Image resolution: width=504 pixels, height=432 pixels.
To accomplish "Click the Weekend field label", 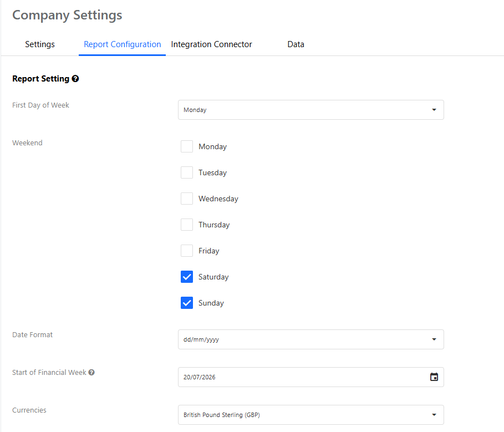I will pyautogui.click(x=27, y=143).
